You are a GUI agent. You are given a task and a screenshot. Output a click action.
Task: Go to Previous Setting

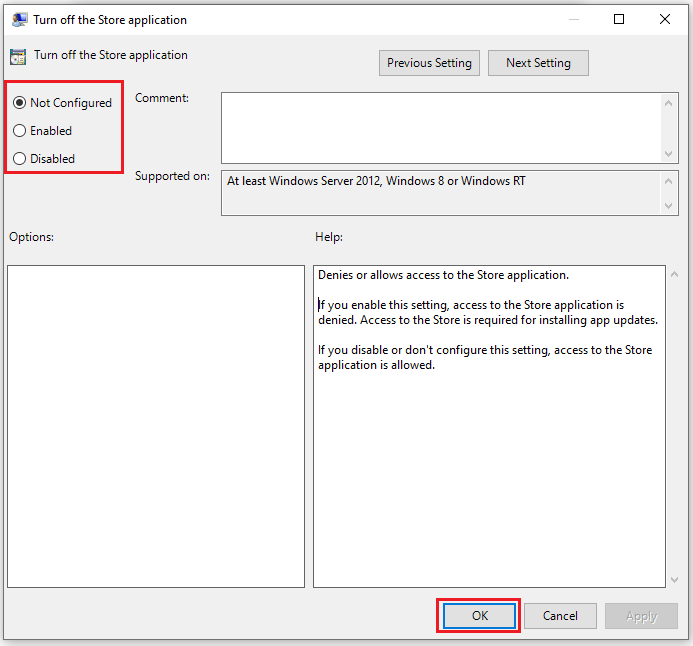pyautogui.click(x=429, y=63)
